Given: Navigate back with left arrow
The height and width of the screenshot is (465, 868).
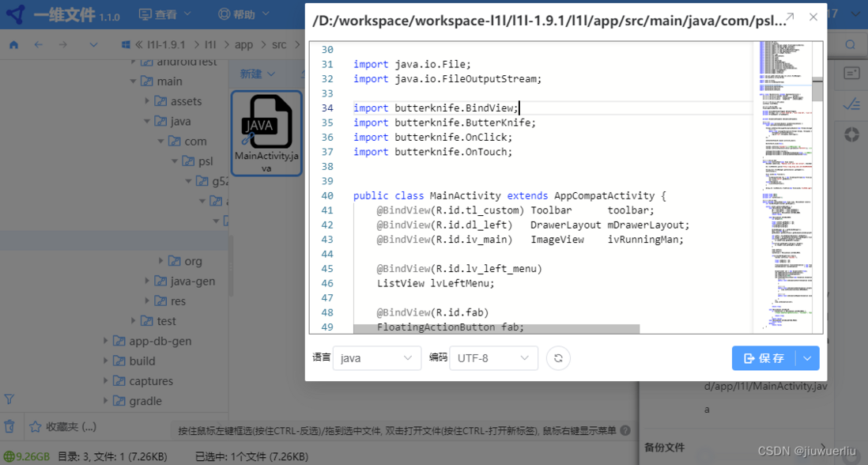Looking at the screenshot, I should pos(38,45).
